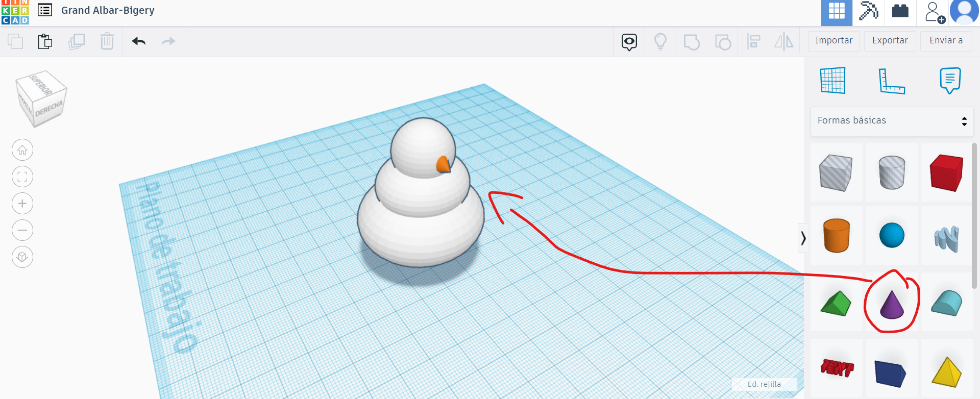Toggle orthographic perspective cube button
980x399 pixels.
(22, 257)
